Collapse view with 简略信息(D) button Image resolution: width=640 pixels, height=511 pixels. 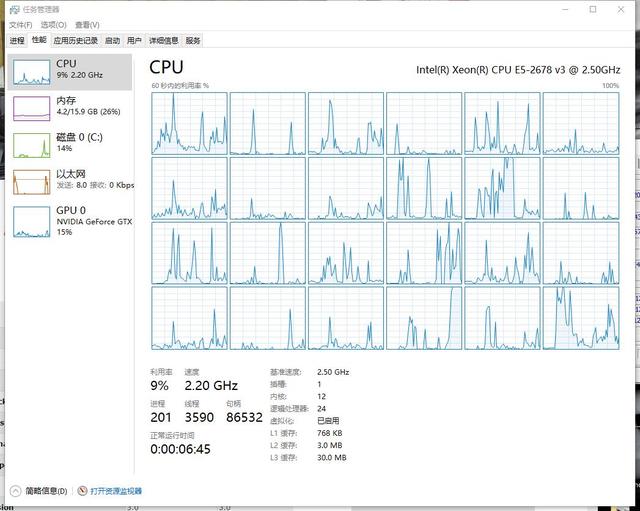[39, 491]
